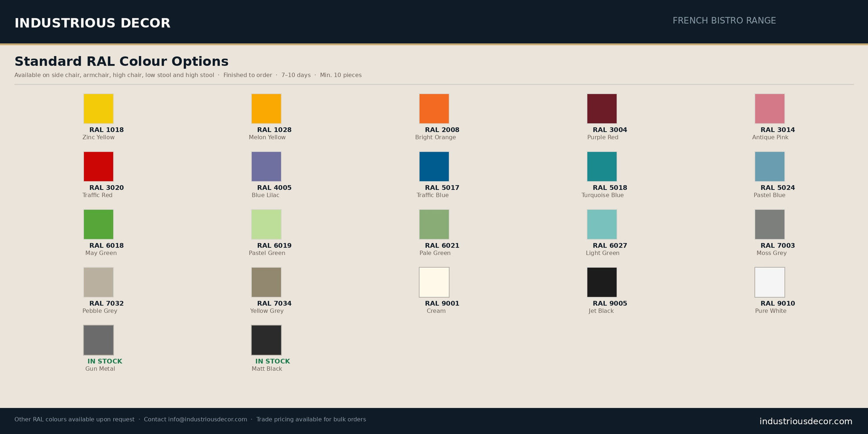Image resolution: width=868 pixels, height=434 pixels.
Task: Click the 'Blue Lilac' name label
Action: [265, 195]
